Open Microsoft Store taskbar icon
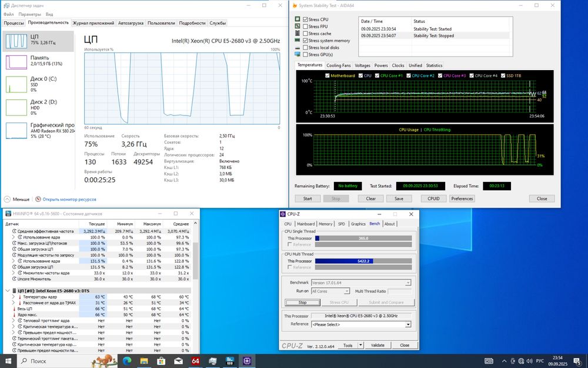The image size is (588, 368). click(x=161, y=361)
